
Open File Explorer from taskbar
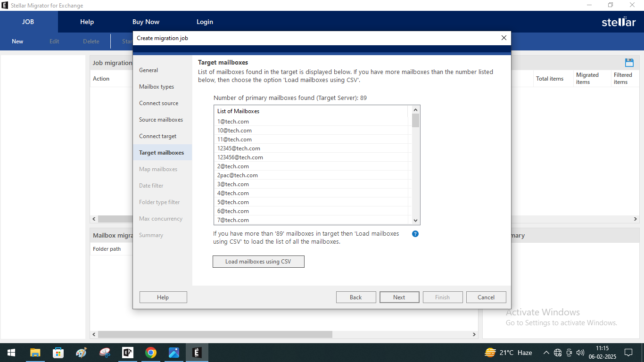(x=35, y=353)
